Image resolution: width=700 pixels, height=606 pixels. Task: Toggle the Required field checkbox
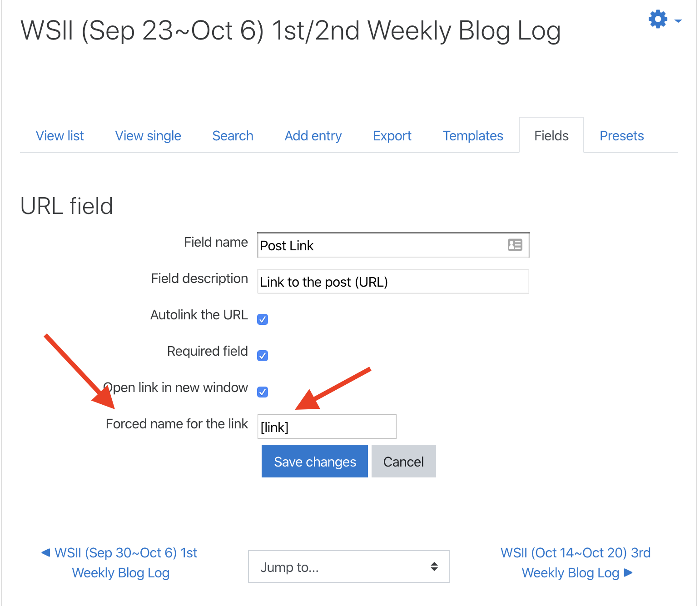[x=263, y=356]
